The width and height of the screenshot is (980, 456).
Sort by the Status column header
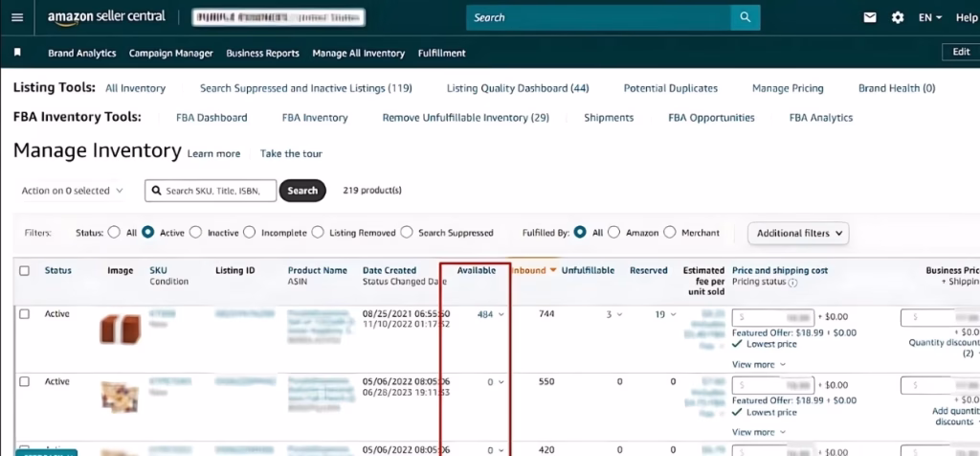click(58, 271)
